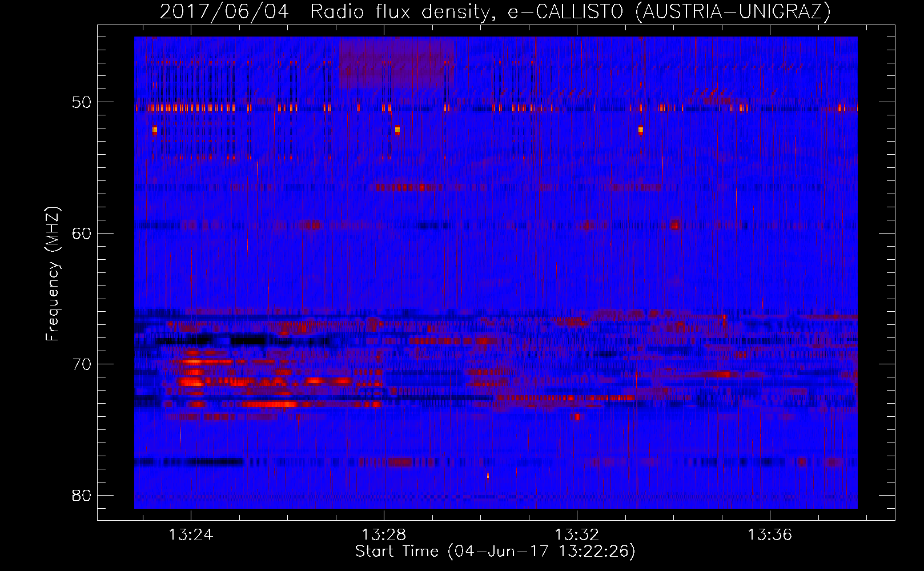Click the 70 MHz frequency tick label
This screenshot has height=571, width=924.
(x=82, y=364)
